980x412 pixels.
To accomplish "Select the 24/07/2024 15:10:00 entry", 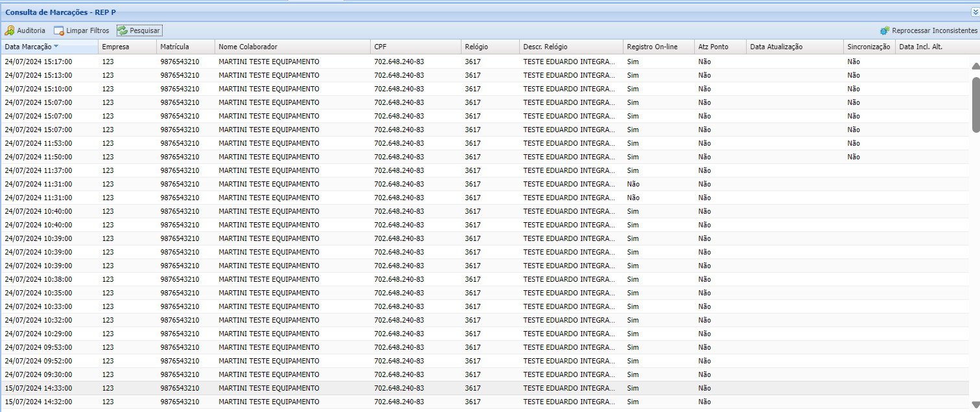I will pos(486,89).
